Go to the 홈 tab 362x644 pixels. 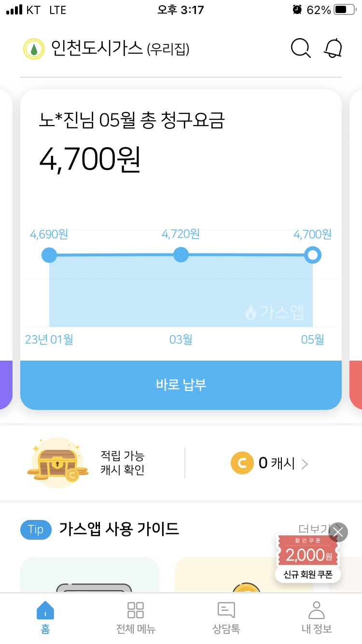[x=45, y=617]
